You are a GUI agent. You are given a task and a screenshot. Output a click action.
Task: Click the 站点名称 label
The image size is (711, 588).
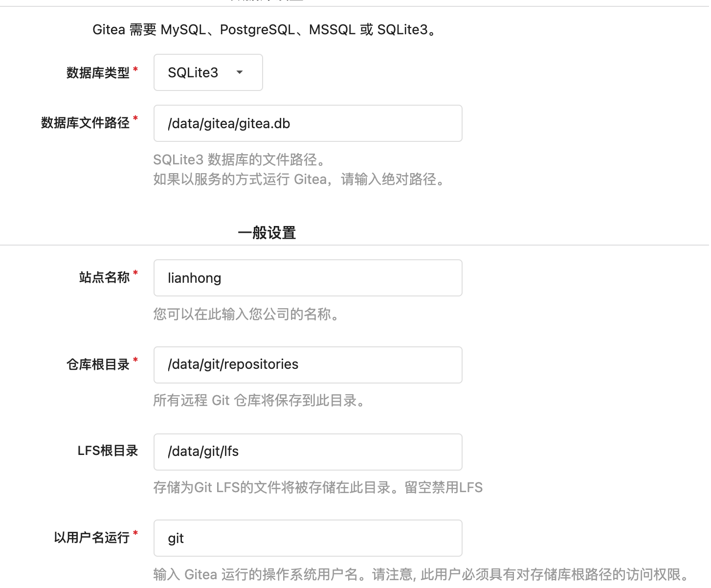click(104, 277)
